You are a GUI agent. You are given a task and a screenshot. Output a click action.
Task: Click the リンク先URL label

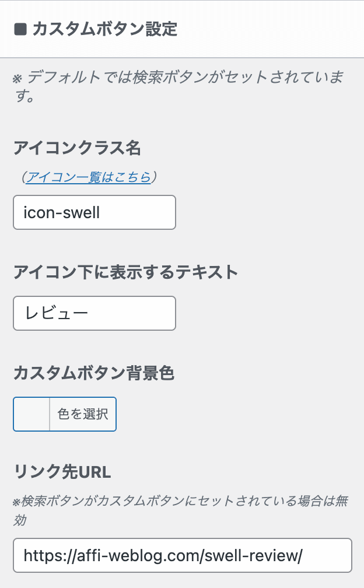(x=62, y=470)
